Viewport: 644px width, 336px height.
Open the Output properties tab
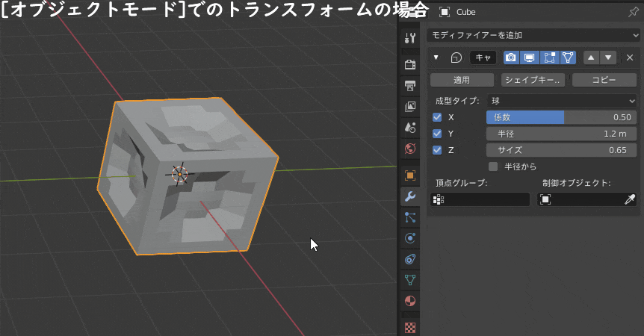click(x=410, y=85)
